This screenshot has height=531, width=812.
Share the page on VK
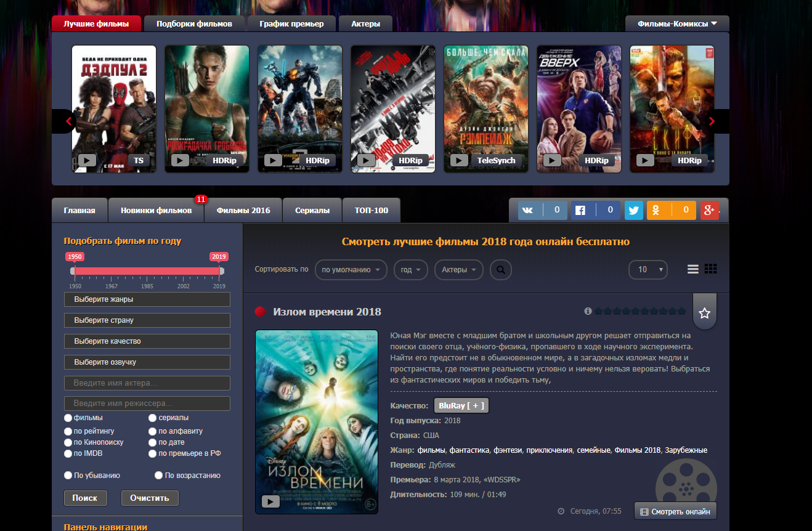(x=543, y=210)
